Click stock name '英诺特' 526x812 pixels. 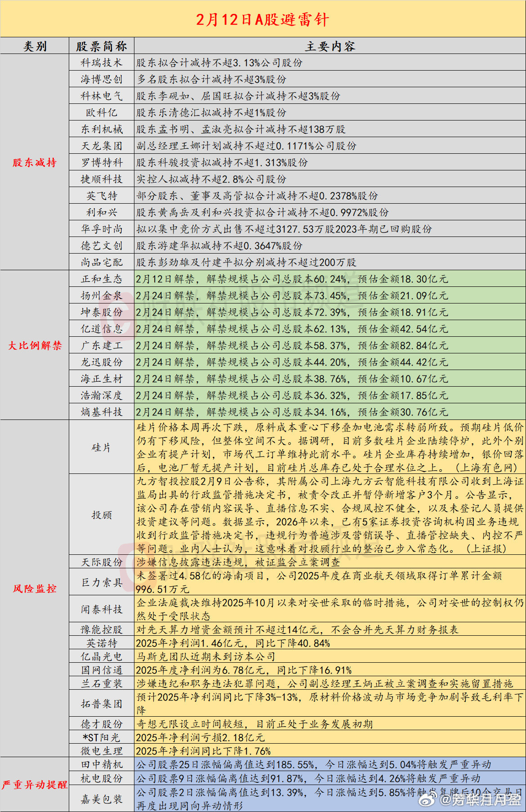coord(102,643)
